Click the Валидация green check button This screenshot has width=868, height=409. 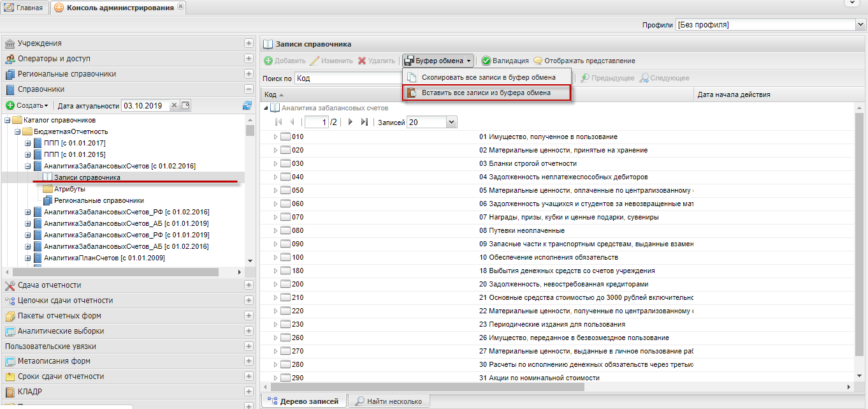click(504, 61)
